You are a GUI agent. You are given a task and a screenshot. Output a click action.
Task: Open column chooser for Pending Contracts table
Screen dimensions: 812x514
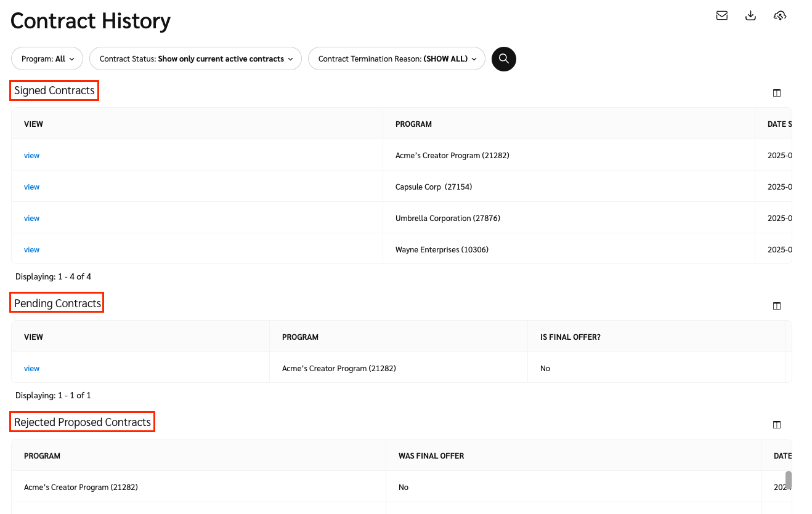tap(776, 306)
